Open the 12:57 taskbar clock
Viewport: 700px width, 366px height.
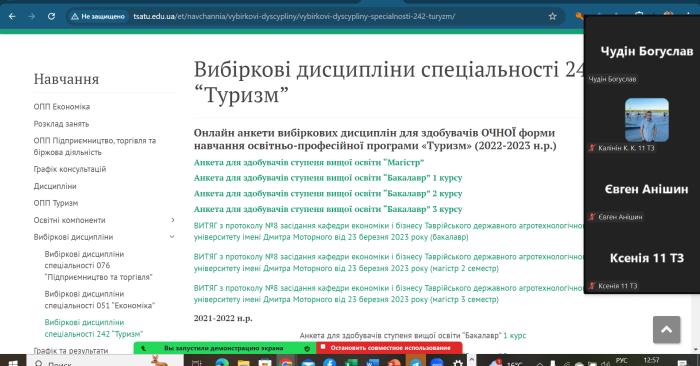(x=651, y=360)
